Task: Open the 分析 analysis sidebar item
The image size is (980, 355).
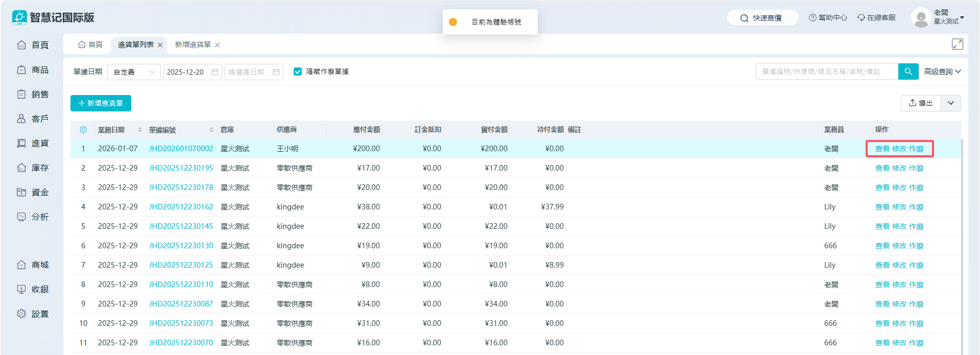Action: pyautogui.click(x=33, y=217)
